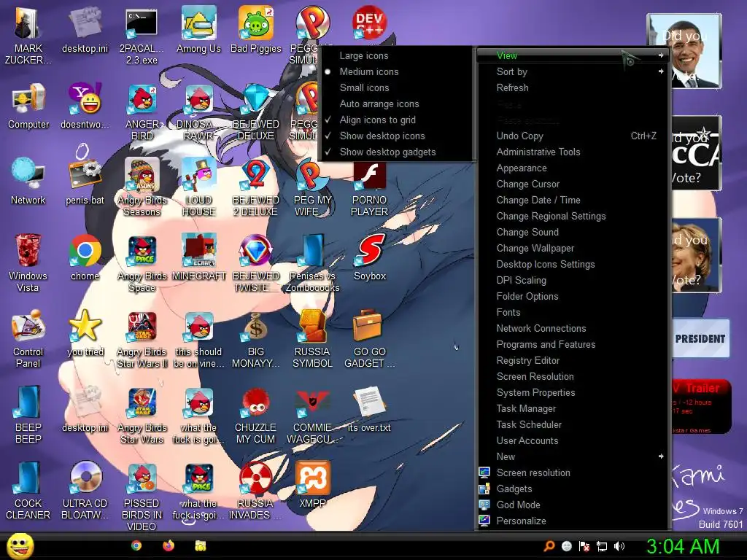This screenshot has height=560, width=747.
Task: Open God Mode menu entry
Action: click(573, 505)
